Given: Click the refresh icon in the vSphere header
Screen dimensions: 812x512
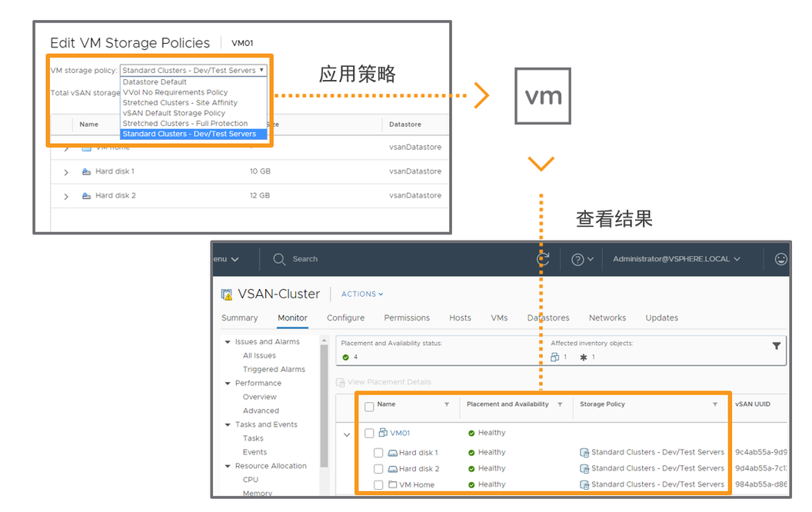Looking at the screenshot, I should (543, 259).
